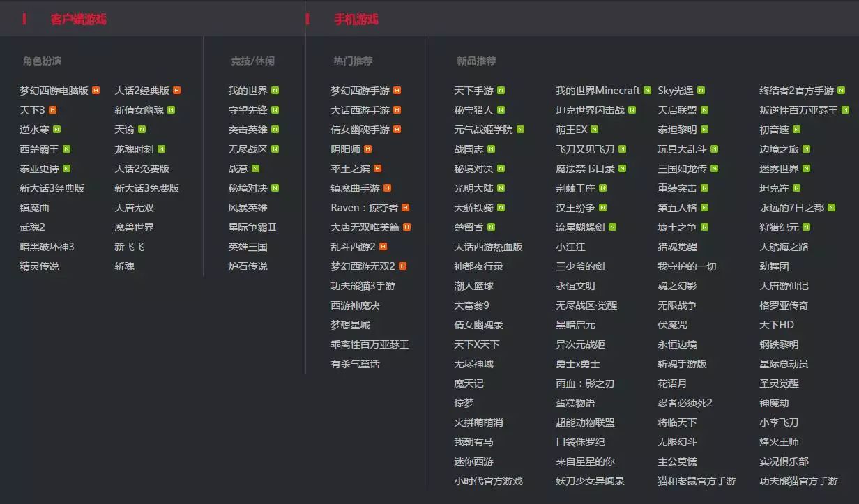Click the 雨血：影之刃 link
859x504 pixels.
pos(585,383)
